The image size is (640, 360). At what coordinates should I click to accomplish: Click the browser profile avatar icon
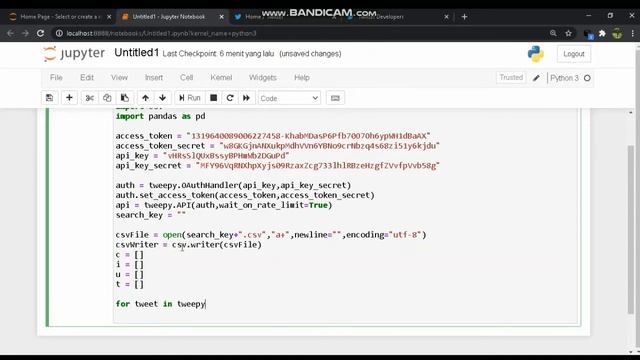click(617, 33)
